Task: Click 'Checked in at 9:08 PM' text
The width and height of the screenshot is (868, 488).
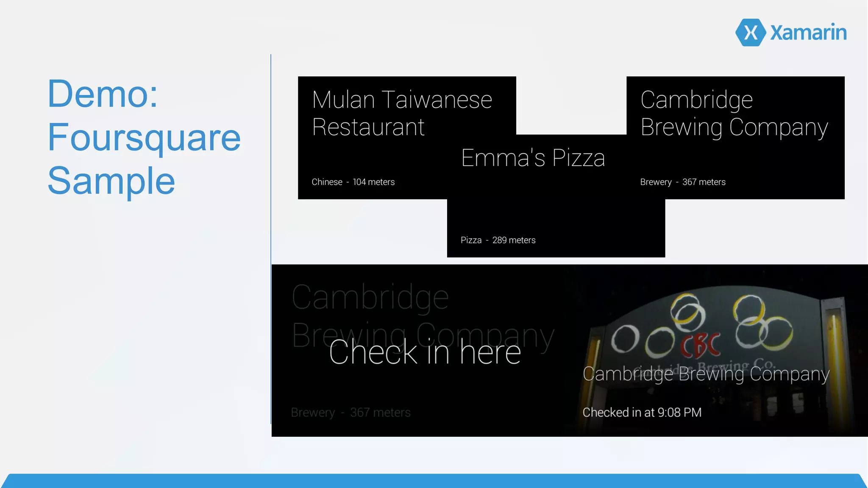Action: tap(642, 412)
